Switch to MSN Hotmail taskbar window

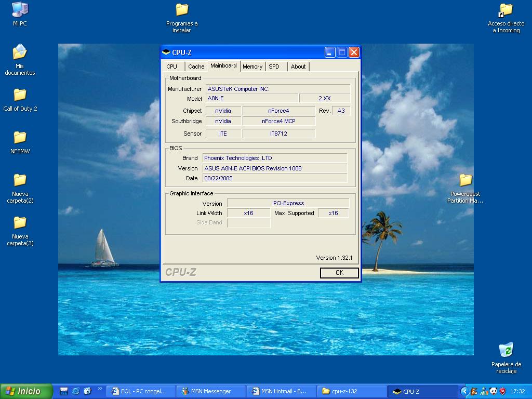tap(282, 392)
